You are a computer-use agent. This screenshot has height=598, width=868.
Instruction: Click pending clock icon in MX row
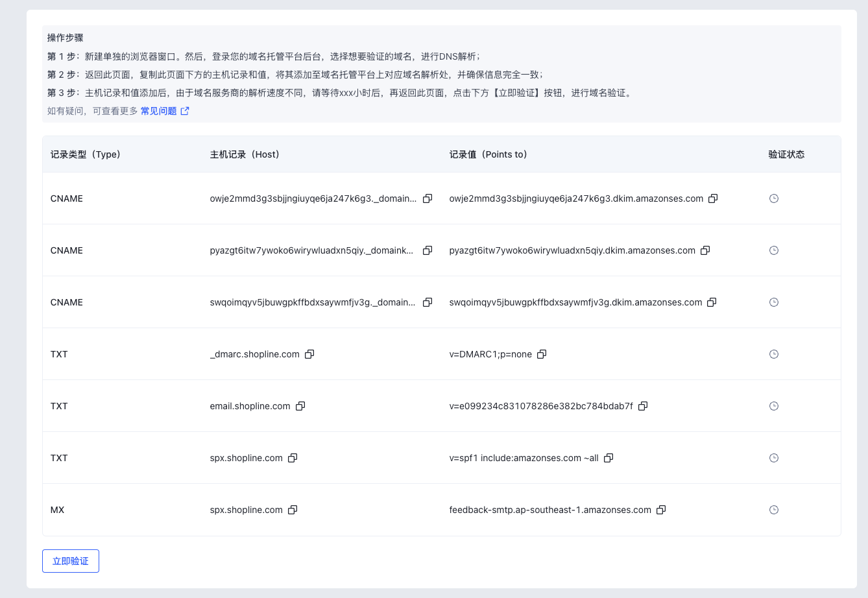pyautogui.click(x=774, y=510)
